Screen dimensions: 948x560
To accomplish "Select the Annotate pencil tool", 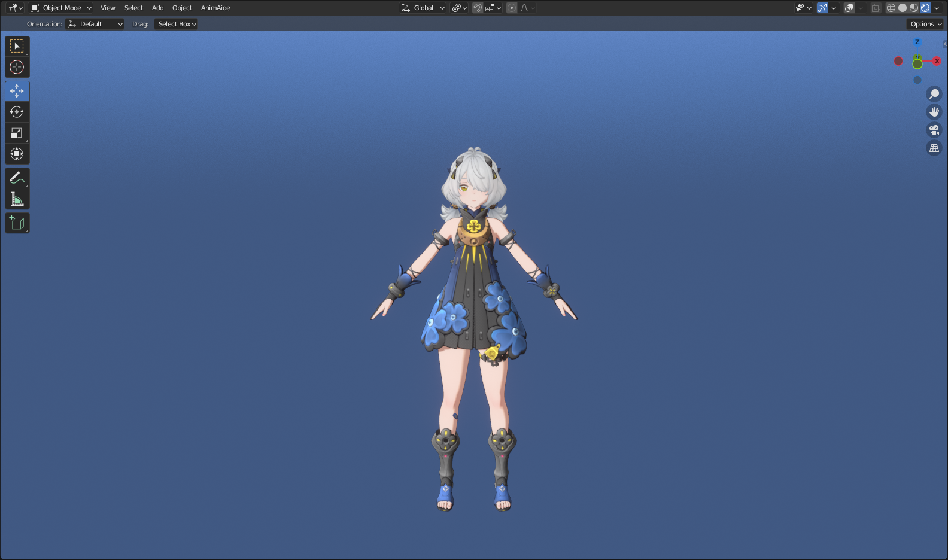I will point(17,178).
